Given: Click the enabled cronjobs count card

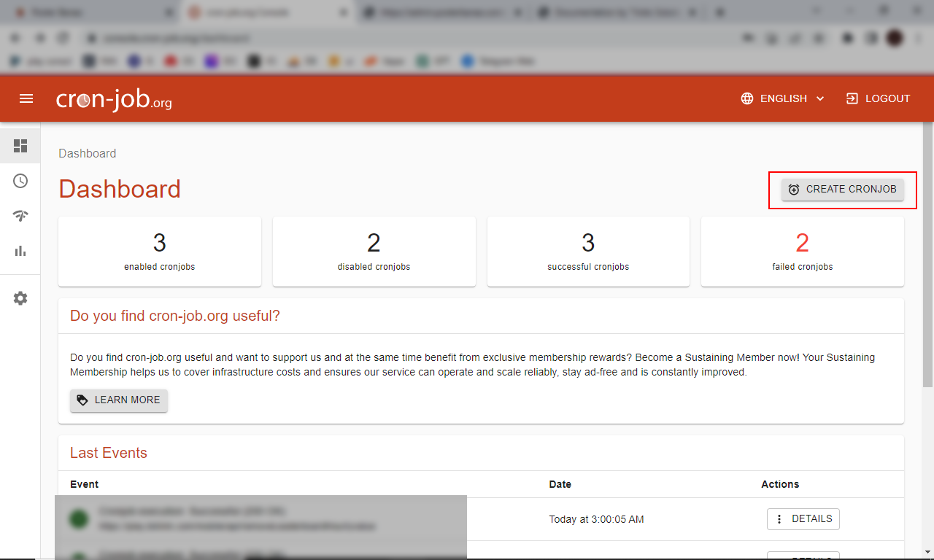Looking at the screenshot, I should point(160,252).
